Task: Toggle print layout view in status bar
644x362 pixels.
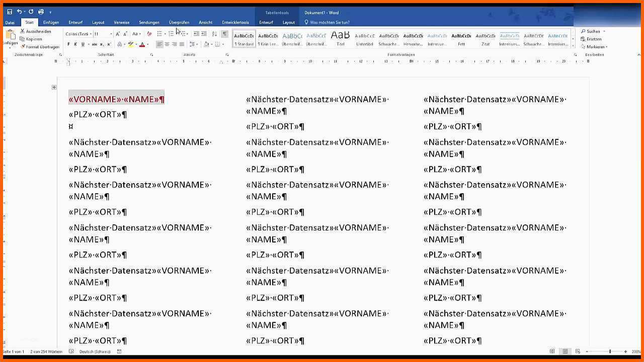Action: tap(565, 351)
